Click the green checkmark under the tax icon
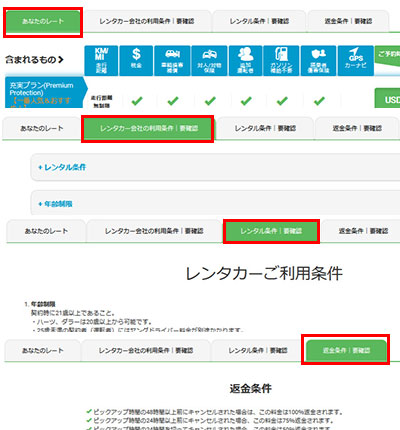Image resolution: width=400 pixels, height=430 pixels. [137, 101]
